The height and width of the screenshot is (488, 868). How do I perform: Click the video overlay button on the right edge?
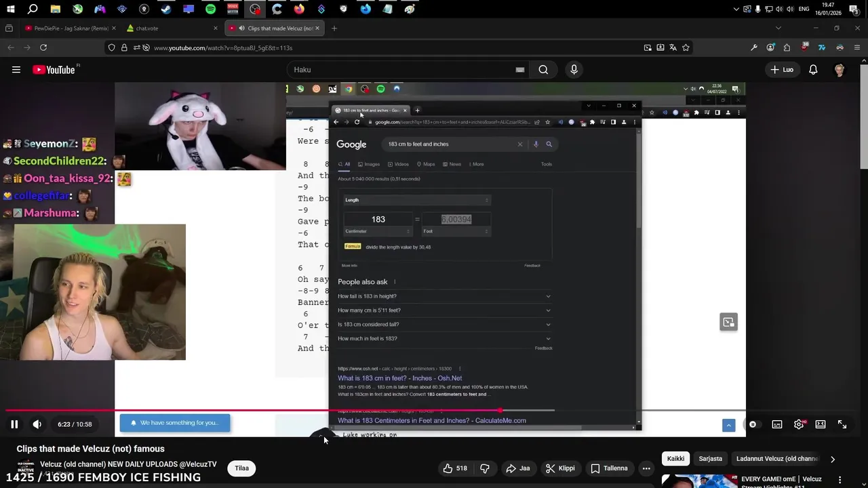(728, 322)
